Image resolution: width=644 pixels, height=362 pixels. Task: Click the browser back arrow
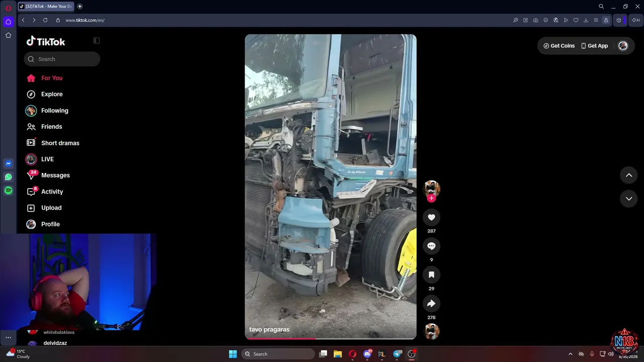tap(23, 20)
